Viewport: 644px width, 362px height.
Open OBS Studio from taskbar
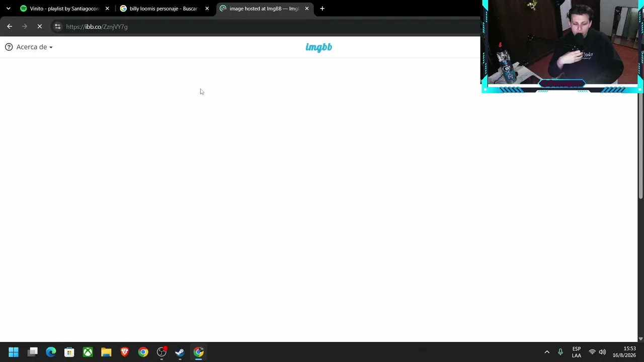coord(162,352)
